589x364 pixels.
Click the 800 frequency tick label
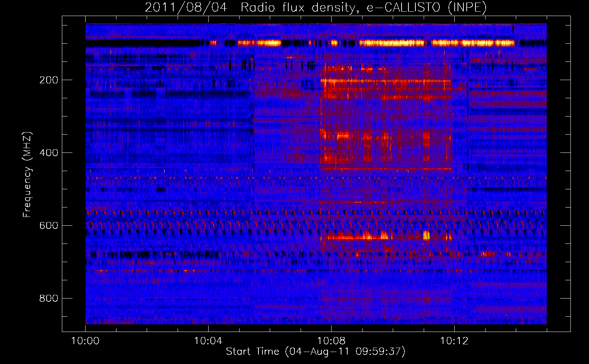pos(49,298)
